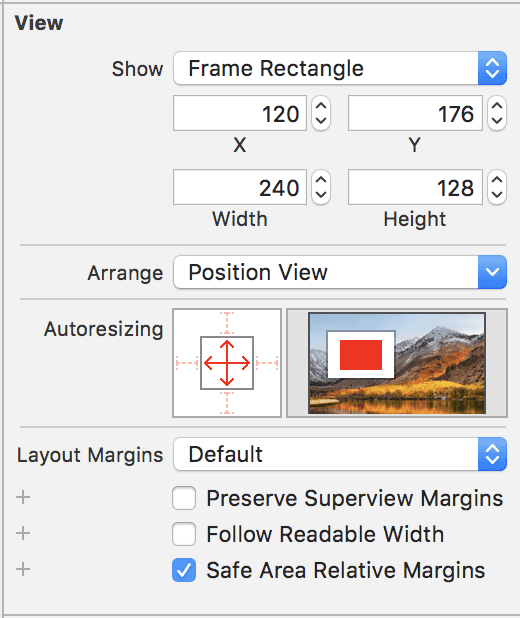Enable Follow Readable Width checkbox
The image size is (520, 618).
coord(184,534)
